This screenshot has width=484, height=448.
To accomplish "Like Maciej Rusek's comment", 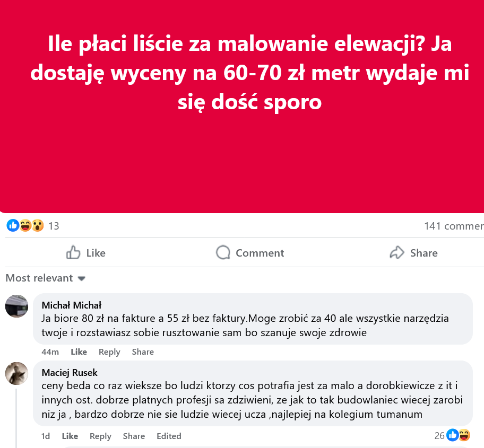I will pyautogui.click(x=70, y=436).
